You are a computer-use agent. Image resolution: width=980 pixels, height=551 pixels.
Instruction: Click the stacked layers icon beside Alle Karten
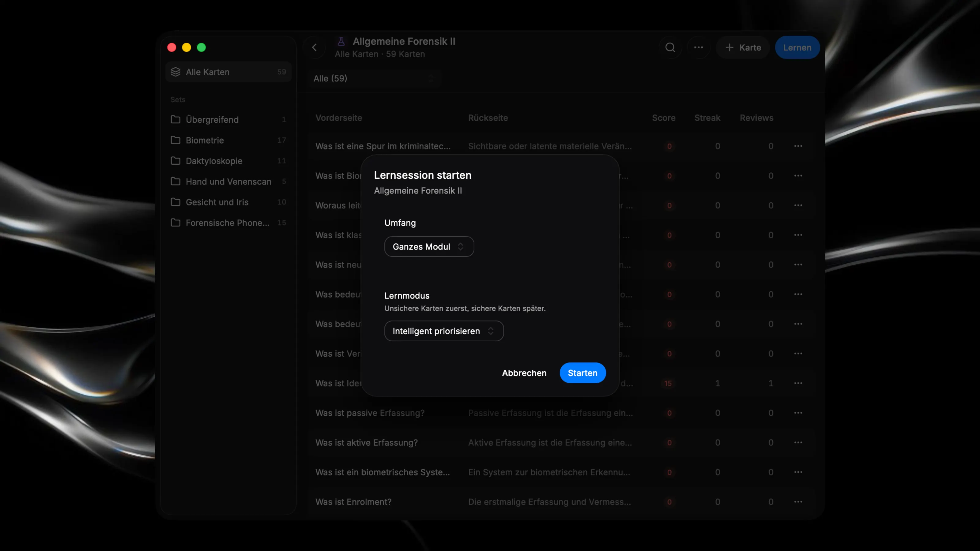pos(175,72)
